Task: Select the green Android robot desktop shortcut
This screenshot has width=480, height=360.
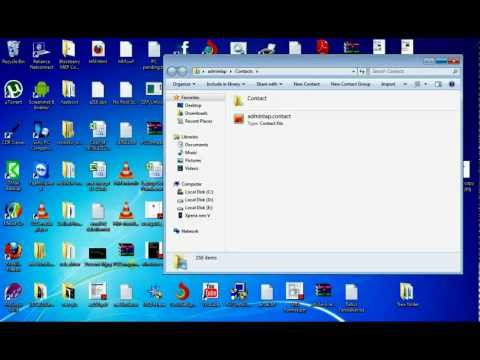Action: [x=41, y=95]
